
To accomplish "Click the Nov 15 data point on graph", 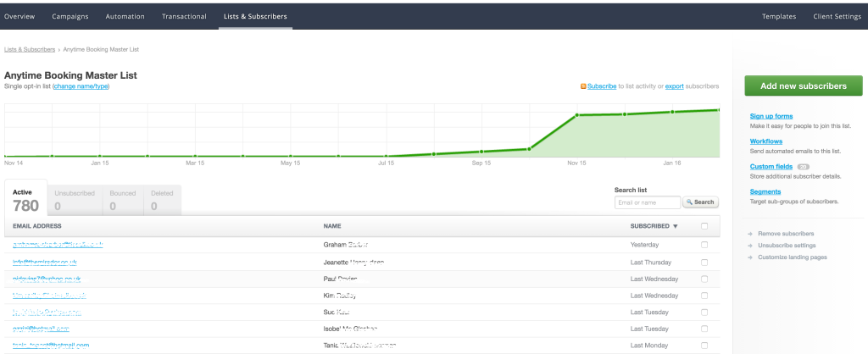I will [x=576, y=115].
